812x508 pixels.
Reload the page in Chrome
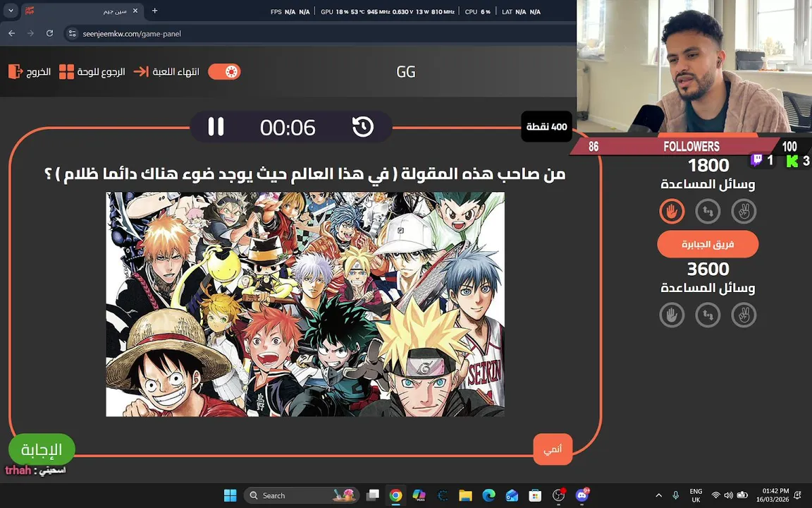[50, 33]
